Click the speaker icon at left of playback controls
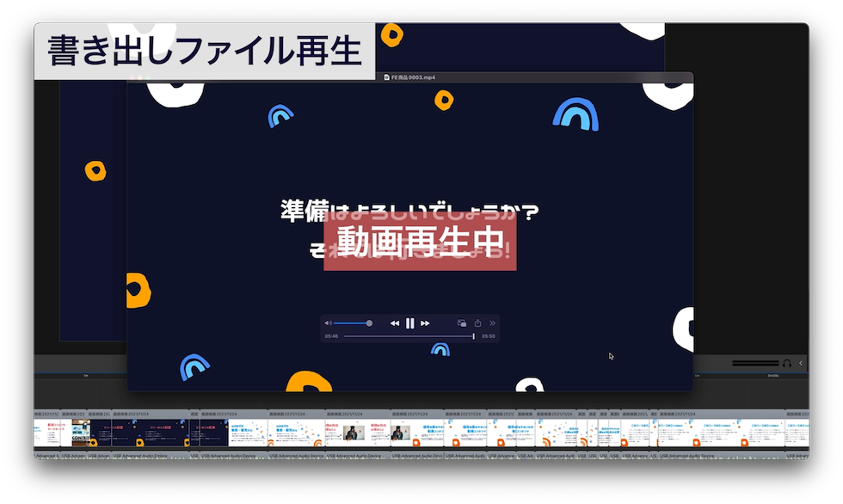 pos(329,323)
